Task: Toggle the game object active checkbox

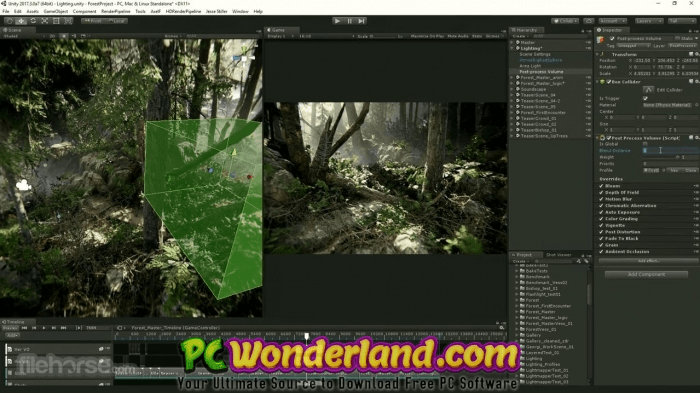Action: pos(612,38)
